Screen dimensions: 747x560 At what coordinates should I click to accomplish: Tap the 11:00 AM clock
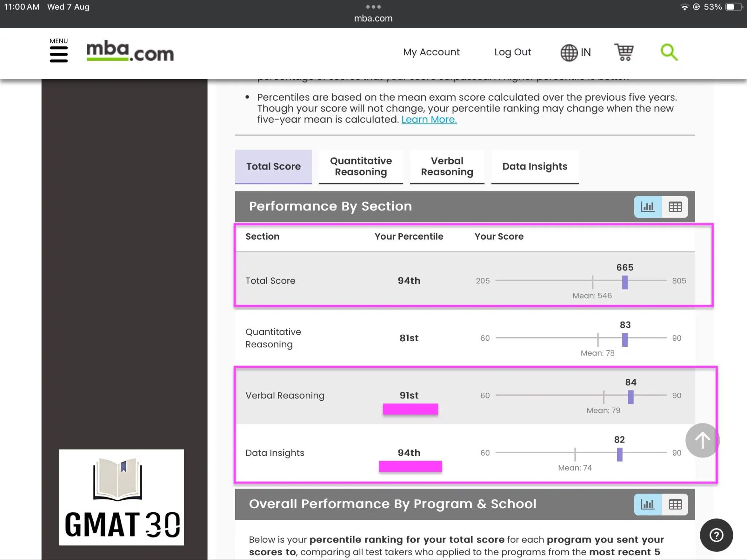tap(22, 7)
